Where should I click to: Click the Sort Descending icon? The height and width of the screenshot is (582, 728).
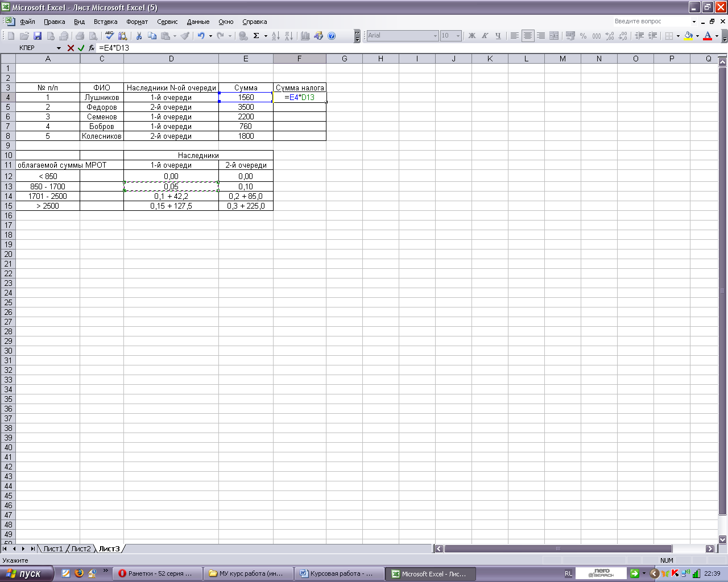(x=288, y=36)
